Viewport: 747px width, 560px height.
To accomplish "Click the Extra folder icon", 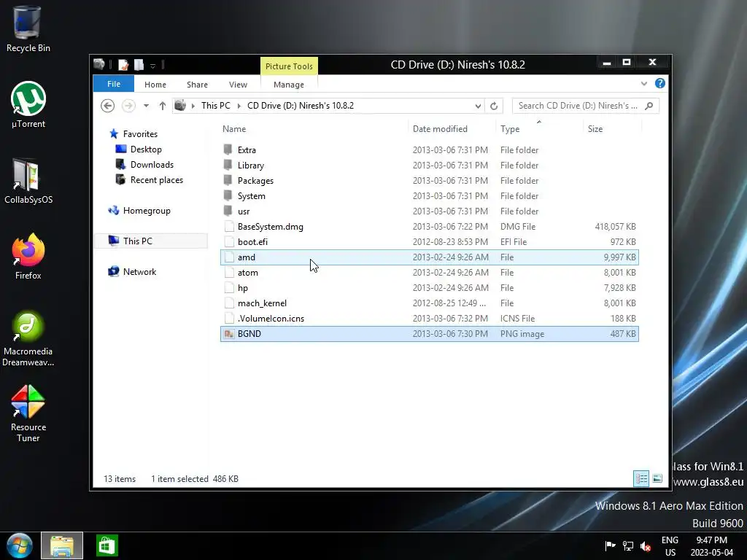I will point(228,149).
